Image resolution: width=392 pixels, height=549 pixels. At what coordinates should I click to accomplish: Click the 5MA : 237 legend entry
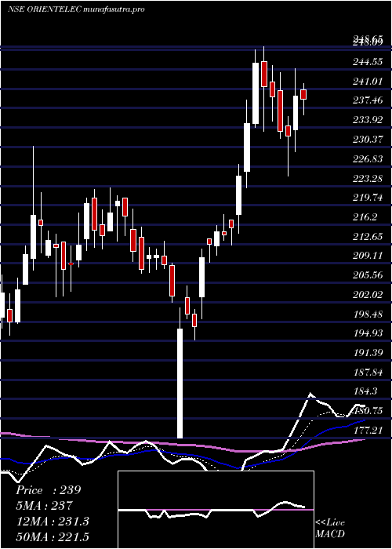[x=44, y=506]
